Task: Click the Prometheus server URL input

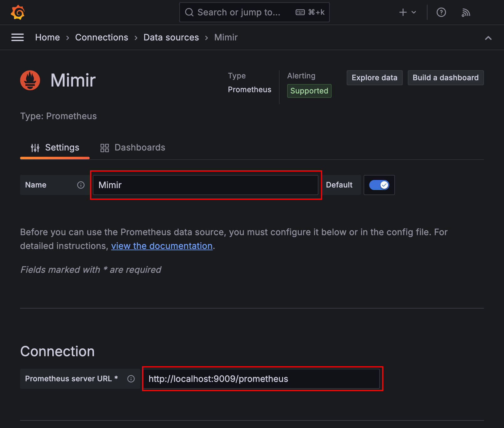Action: pos(262,379)
